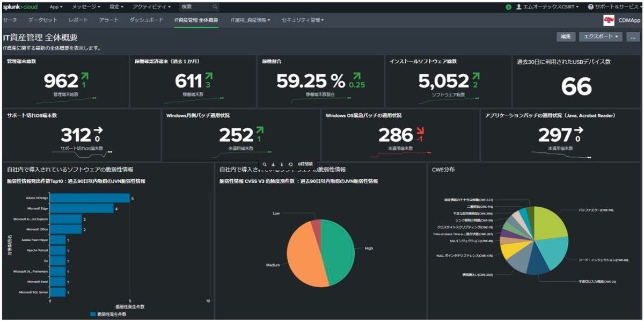Click the Microsoft Excel axis label
The height and width of the screenshot is (321, 644).
click(x=37, y=281)
